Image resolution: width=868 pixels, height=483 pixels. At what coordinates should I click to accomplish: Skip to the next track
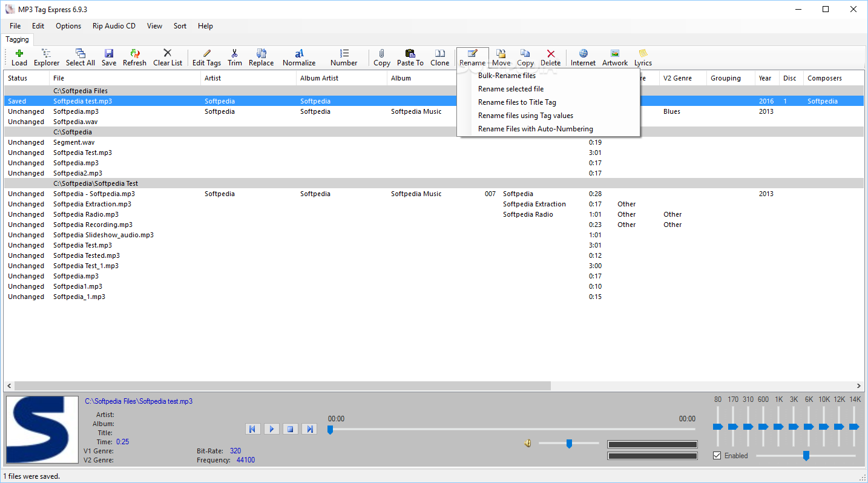click(x=310, y=429)
